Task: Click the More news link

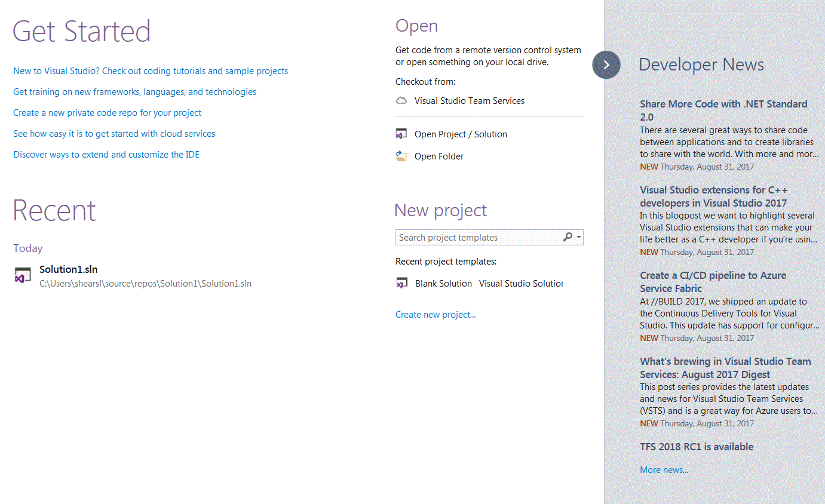Action: pyautogui.click(x=664, y=470)
